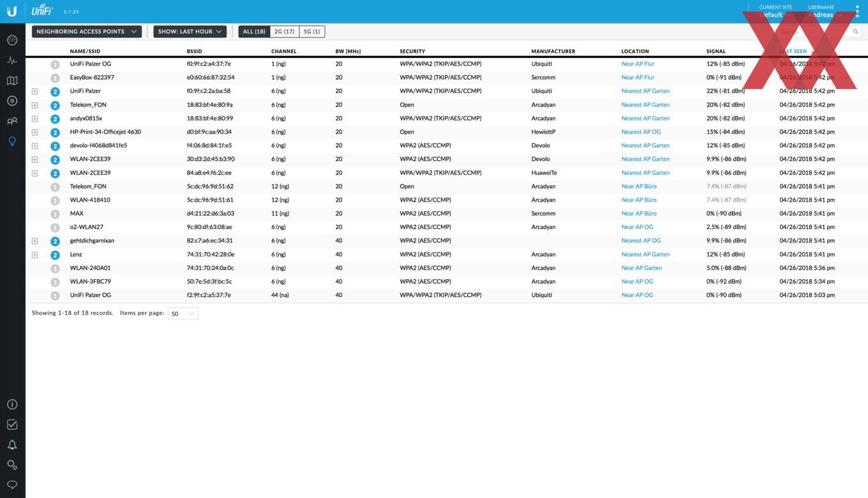Viewport: 868px width, 498px height.
Task: Open the Devices sidebar icon
Action: coord(12,101)
